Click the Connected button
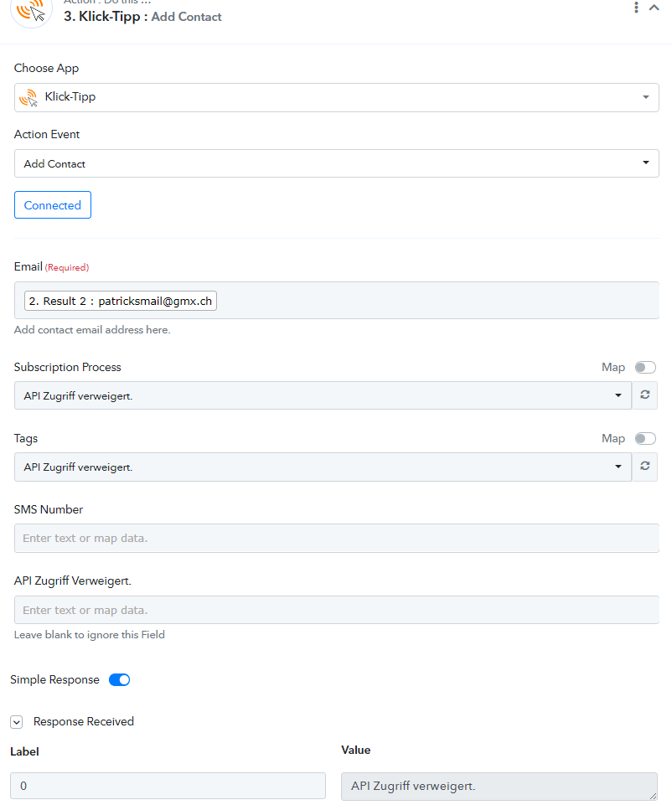 coord(52,205)
